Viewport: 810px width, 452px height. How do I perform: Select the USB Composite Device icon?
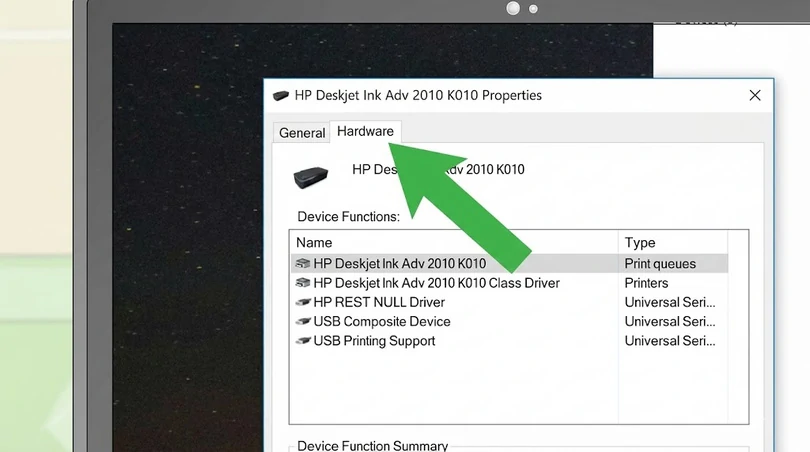click(303, 322)
